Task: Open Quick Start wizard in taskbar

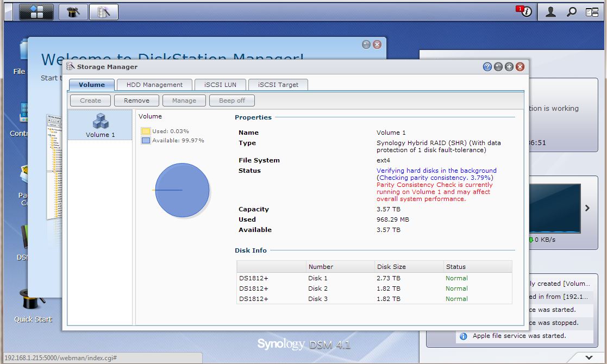Action: click(x=73, y=11)
